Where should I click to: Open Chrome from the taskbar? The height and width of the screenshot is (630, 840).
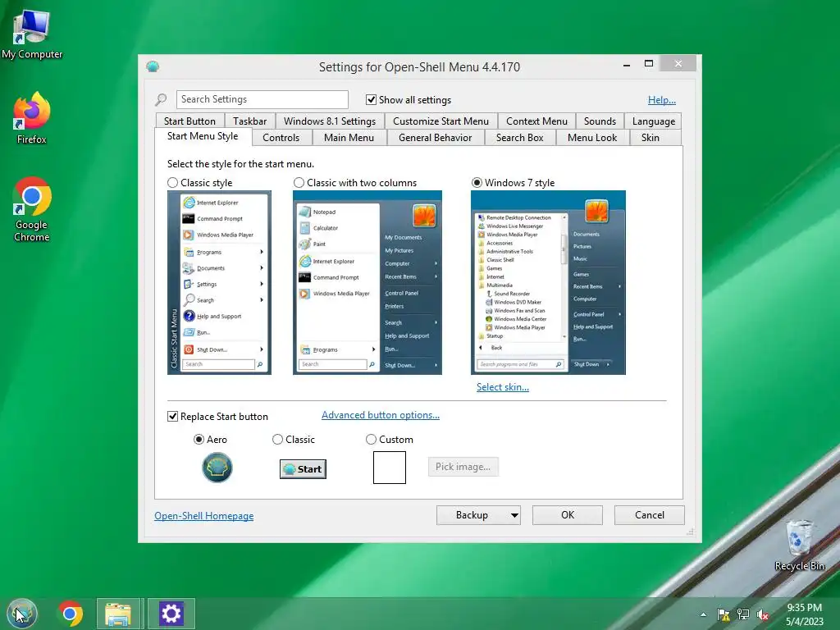pyautogui.click(x=71, y=614)
